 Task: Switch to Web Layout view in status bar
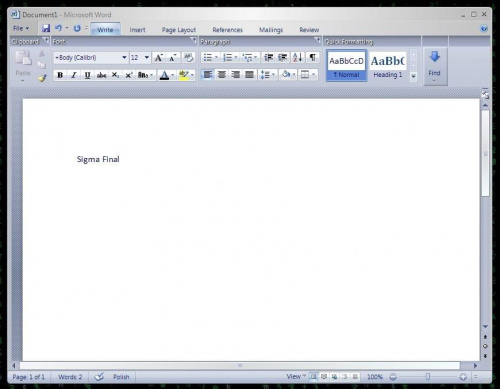(334, 377)
